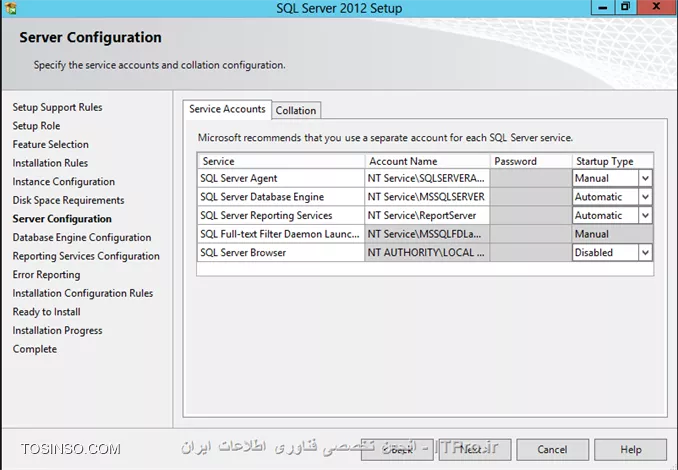Click Disk Space Requirements step in sidebar

68,200
